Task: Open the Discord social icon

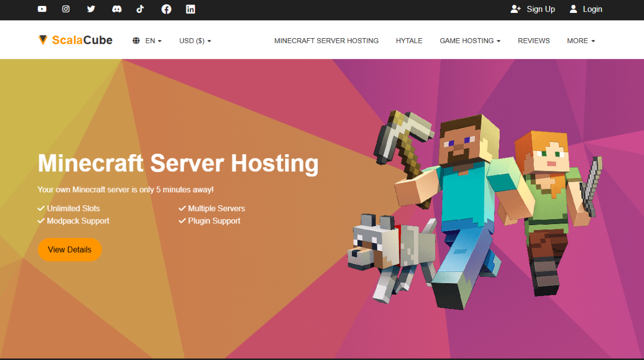Action: [x=116, y=9]
